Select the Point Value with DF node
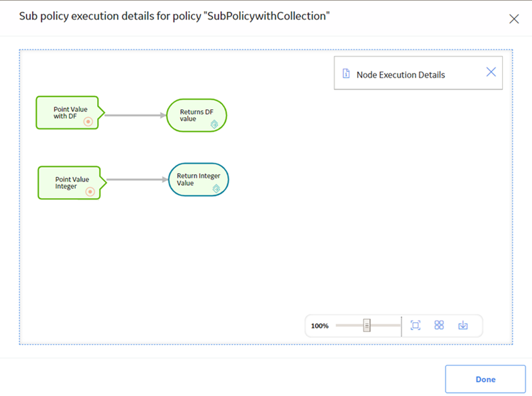This screenshot has height=396, width=532. pos(70,112)
